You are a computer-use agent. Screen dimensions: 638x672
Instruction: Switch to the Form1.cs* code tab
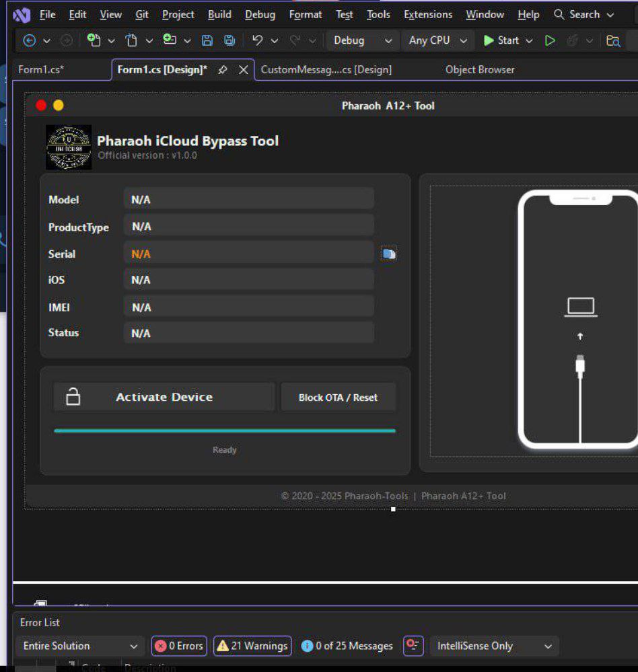tap(41, 70)
